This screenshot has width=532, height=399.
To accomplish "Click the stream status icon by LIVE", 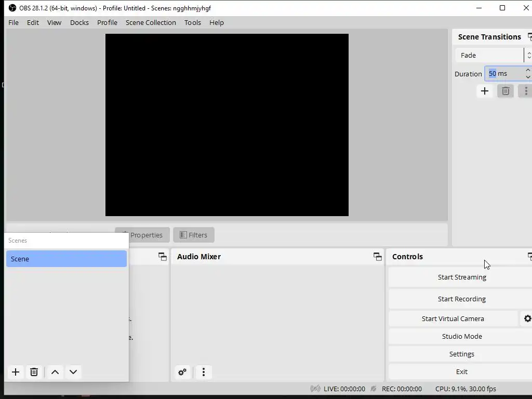I will coord(315,389).
